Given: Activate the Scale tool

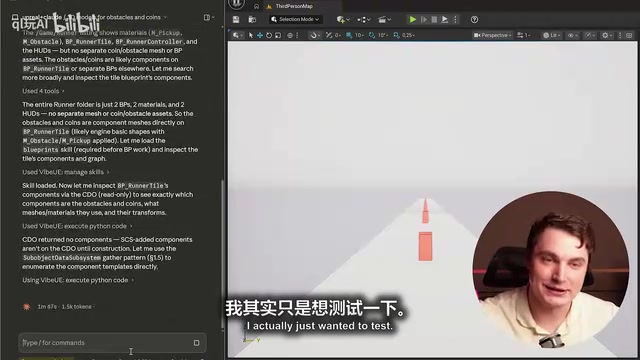Looking at the screenshot, I should pos(278,35).
